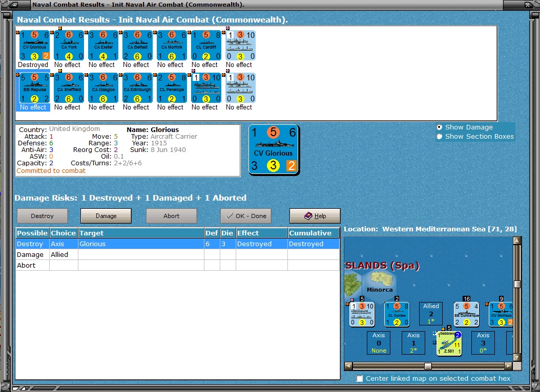Click the map's horizontal scrollbar left arrow
The height and width of the screenshot is (392, 540).
click(348, 366)
